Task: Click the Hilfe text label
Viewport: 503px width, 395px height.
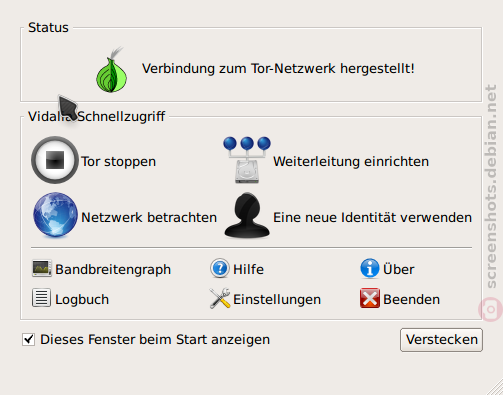Action: pyautogui.click(x=248, y=269)
